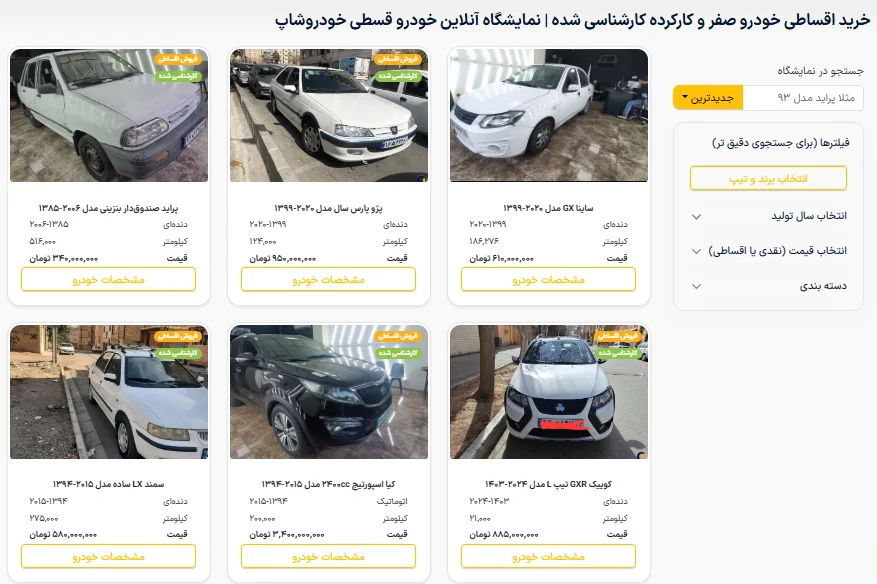Open the جدیدترین sort dropdown
Image resolution: width=877 pixels, height=584 pixels.
pyautogui.click(x=708, y=98)
